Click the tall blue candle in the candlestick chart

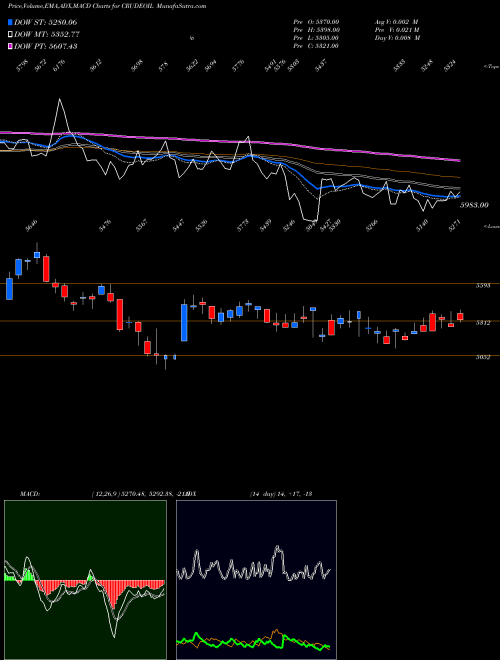tap(184, 322)
